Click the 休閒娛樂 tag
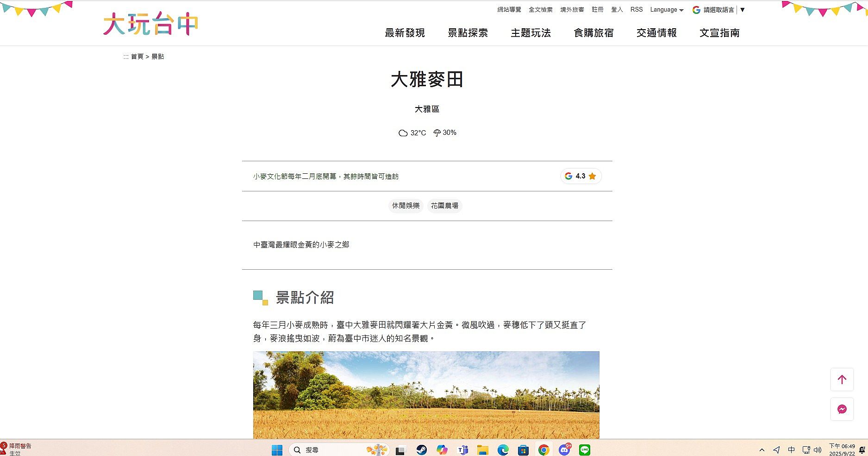The height and width of the screenshot is (456, 868). coord(406,206)
